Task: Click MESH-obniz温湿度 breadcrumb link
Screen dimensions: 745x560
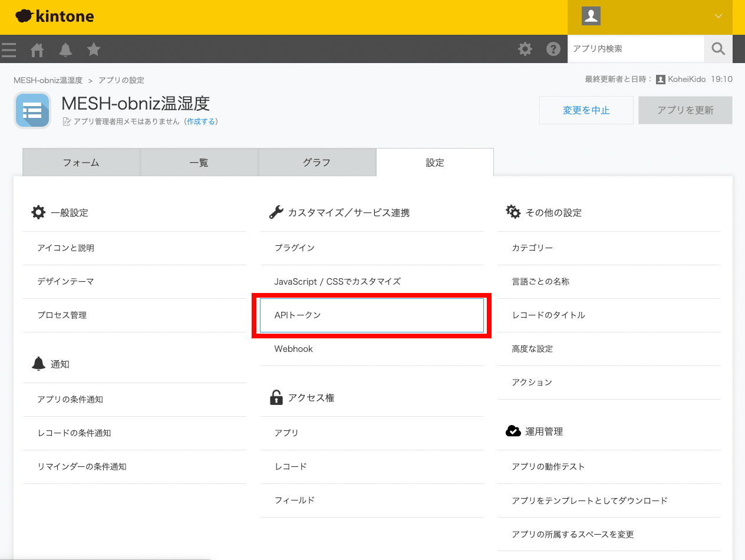Action: click(48, 80)
